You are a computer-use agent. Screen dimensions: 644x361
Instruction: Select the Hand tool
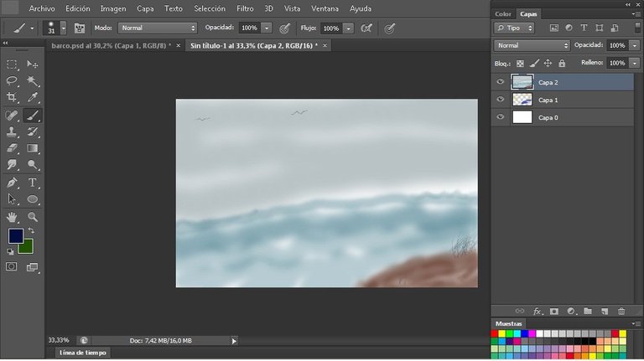point(12,217)
